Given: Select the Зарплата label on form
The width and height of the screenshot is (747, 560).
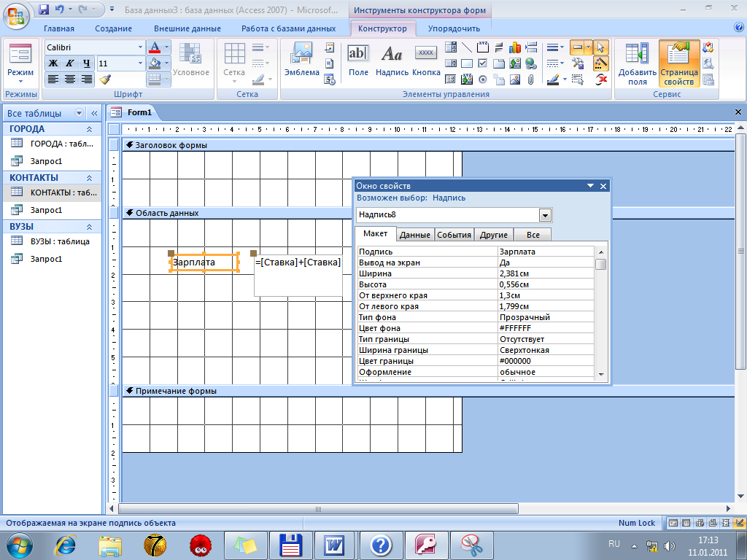Looking at the screenshot, I should pos(204,262).
